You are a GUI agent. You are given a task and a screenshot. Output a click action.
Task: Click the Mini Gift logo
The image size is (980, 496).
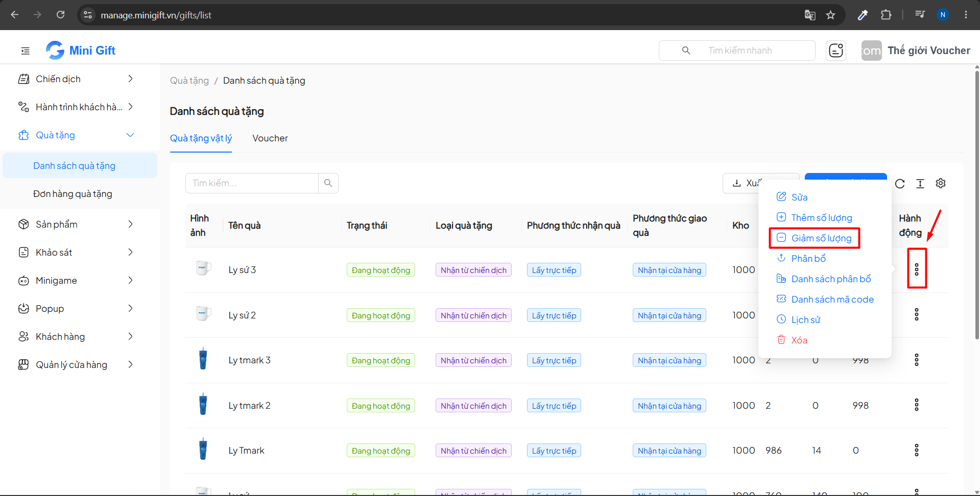[81, 50]
